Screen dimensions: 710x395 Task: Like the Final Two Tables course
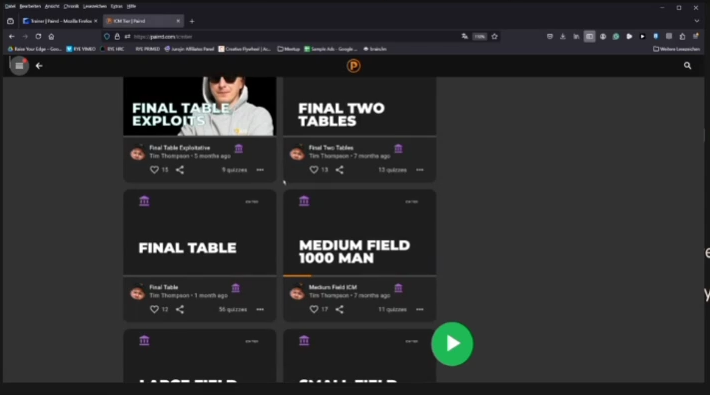314,170
